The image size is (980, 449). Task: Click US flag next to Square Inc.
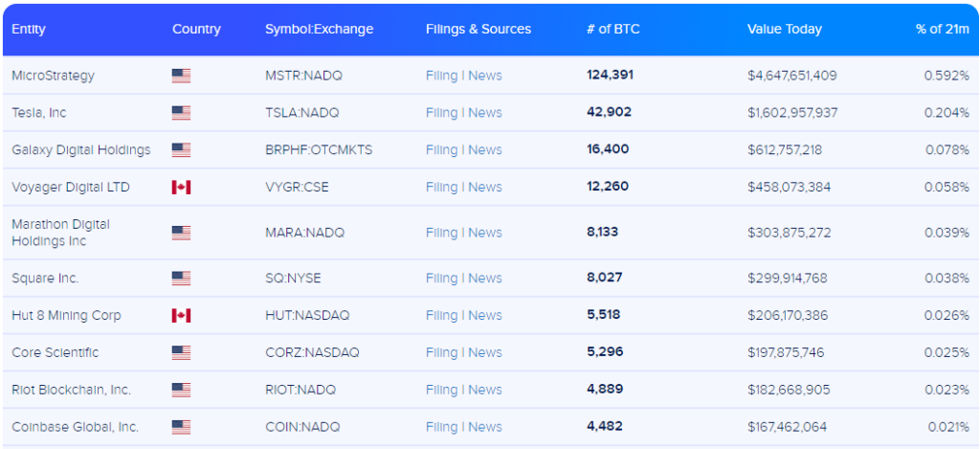pyautogui.click(x=181, y=279)
